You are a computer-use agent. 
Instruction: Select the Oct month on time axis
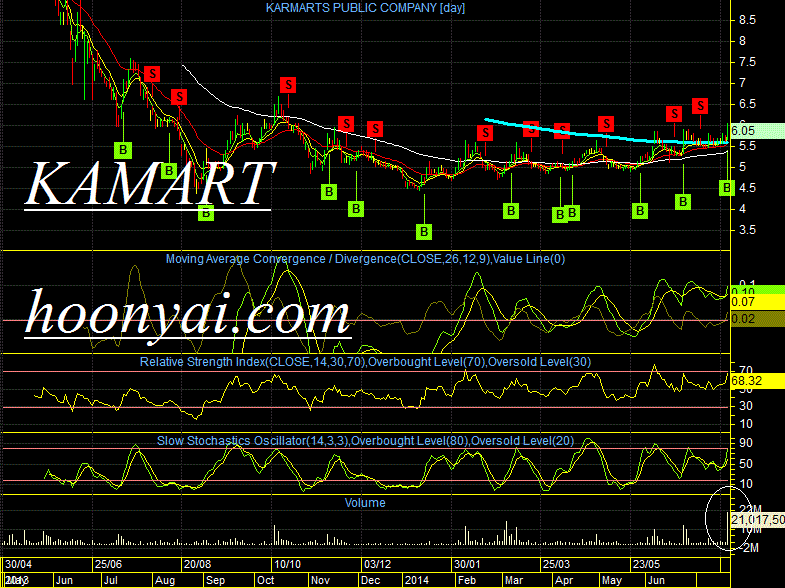click(265, 580)
